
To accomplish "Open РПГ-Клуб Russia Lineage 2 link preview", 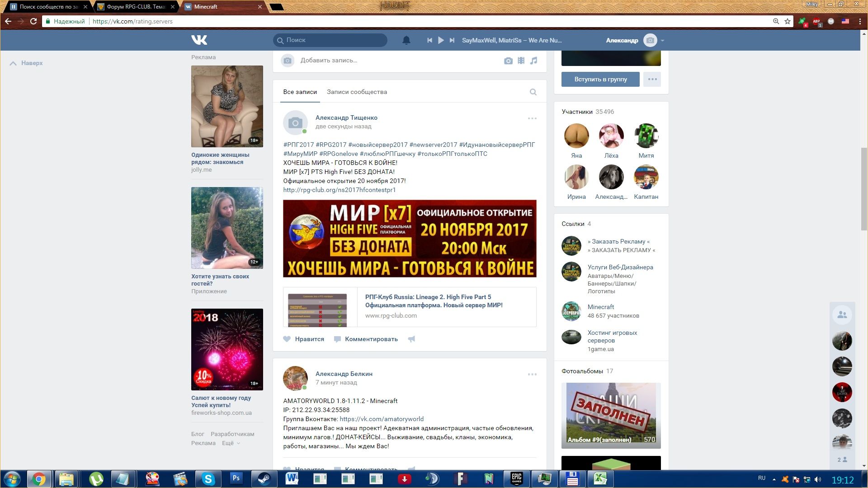I will (x=410, y=307).
